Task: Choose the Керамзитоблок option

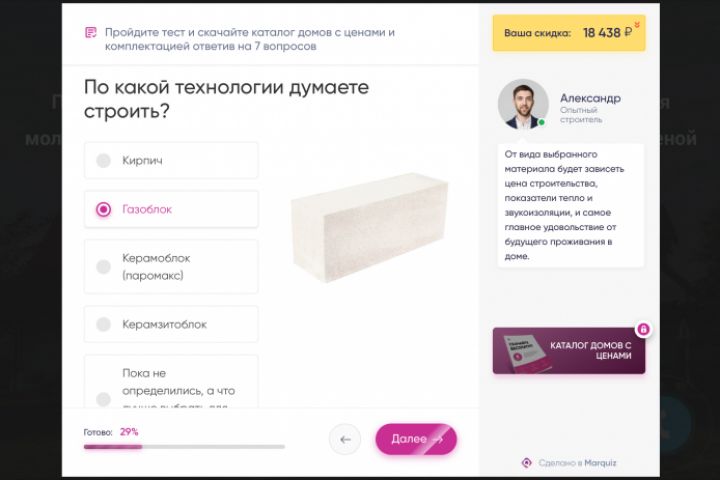Action: (171, 324)
